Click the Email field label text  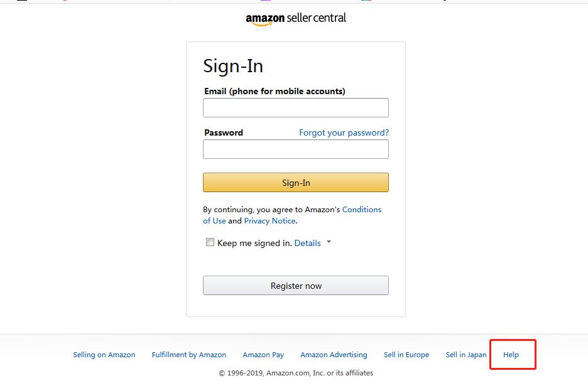click(275, 91)
